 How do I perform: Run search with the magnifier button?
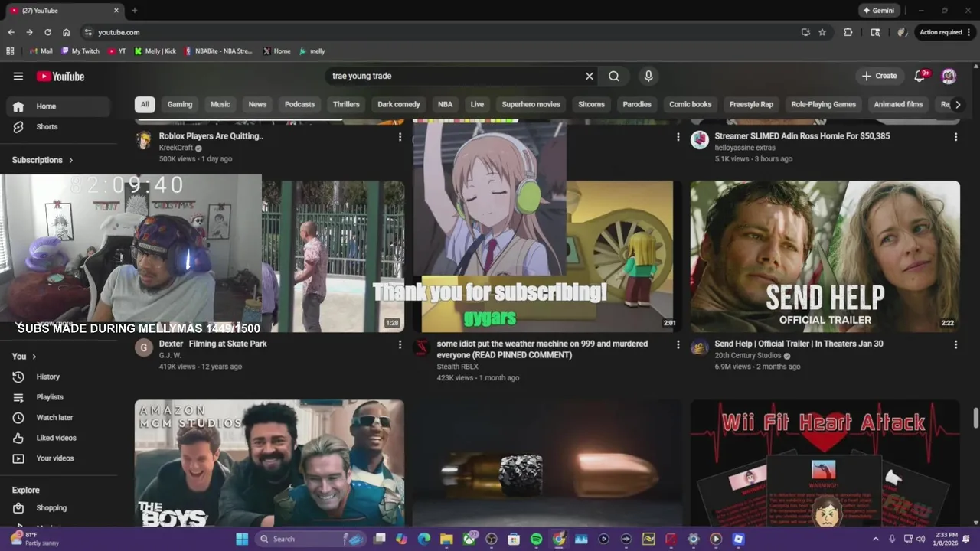click(x=614, y=76)
